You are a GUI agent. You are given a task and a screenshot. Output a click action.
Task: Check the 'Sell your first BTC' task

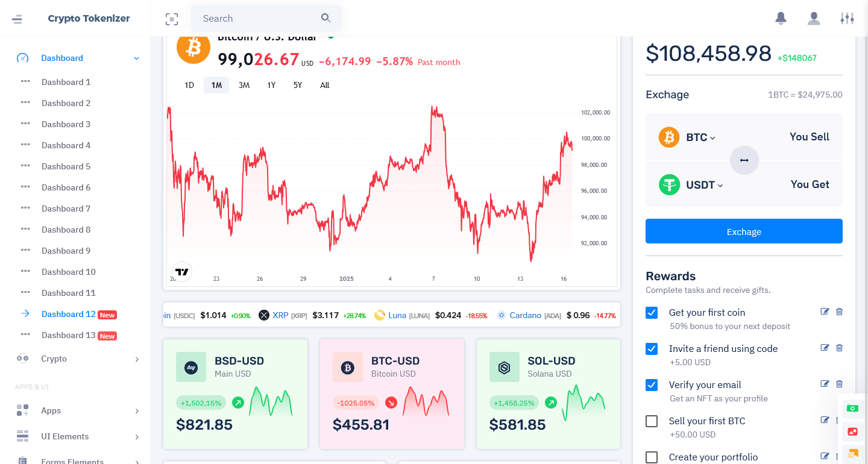[652, 421]
